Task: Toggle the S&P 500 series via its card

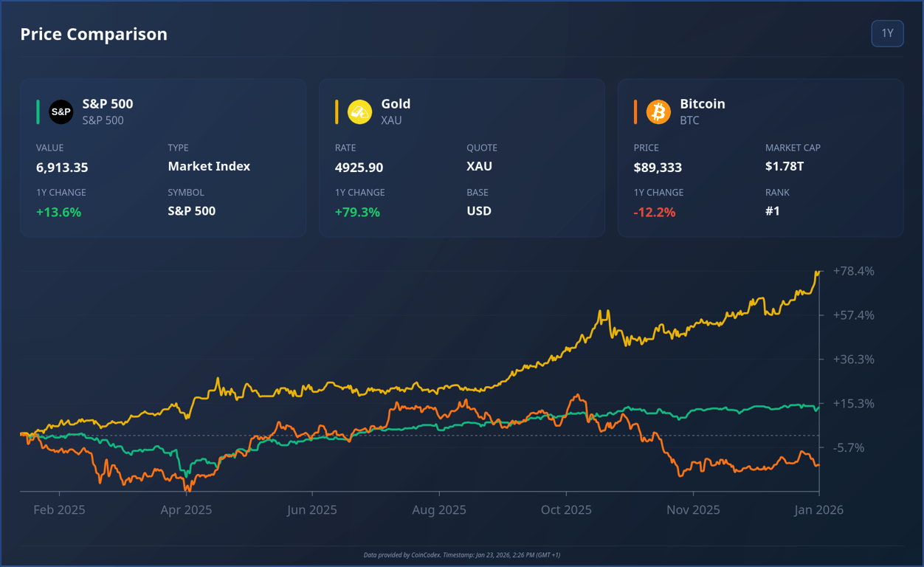Action: tap(163, 157)
